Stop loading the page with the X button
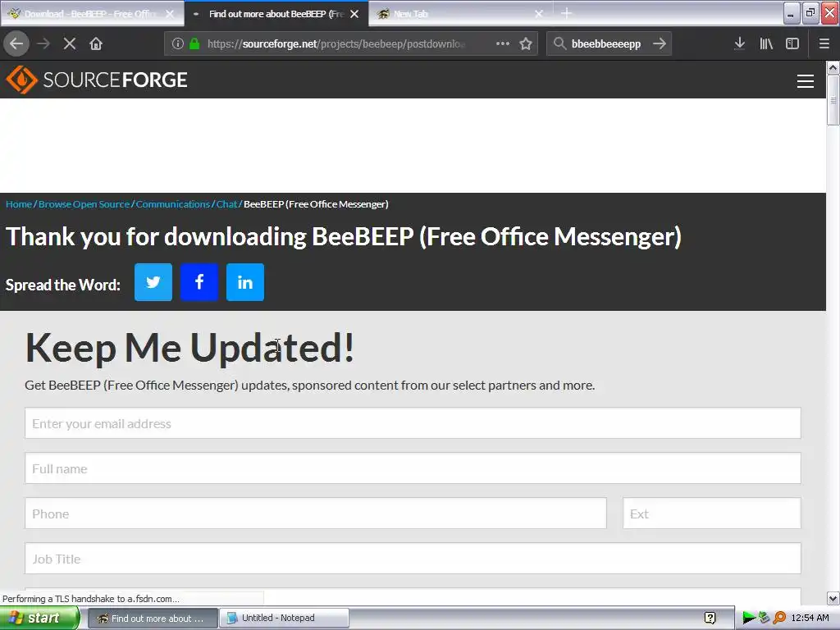Viewport: 840px width, 630px height. tap(70, 43)
